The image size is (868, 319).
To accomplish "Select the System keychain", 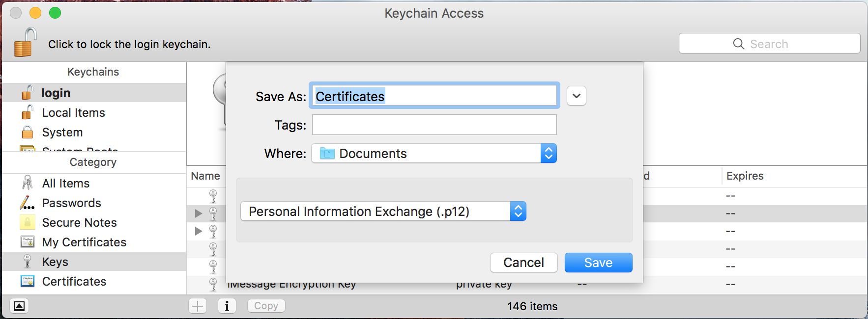I will pyautogui.click(x=94, y=132).
